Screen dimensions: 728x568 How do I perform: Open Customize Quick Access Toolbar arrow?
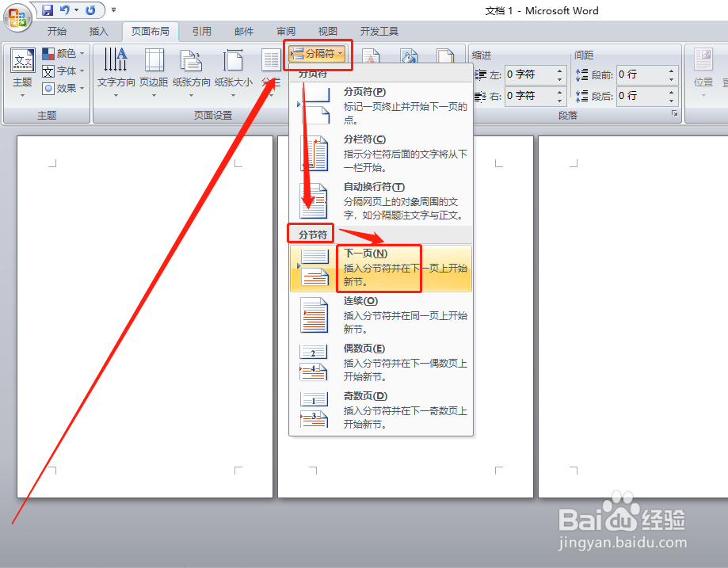[x=114, y=10]
